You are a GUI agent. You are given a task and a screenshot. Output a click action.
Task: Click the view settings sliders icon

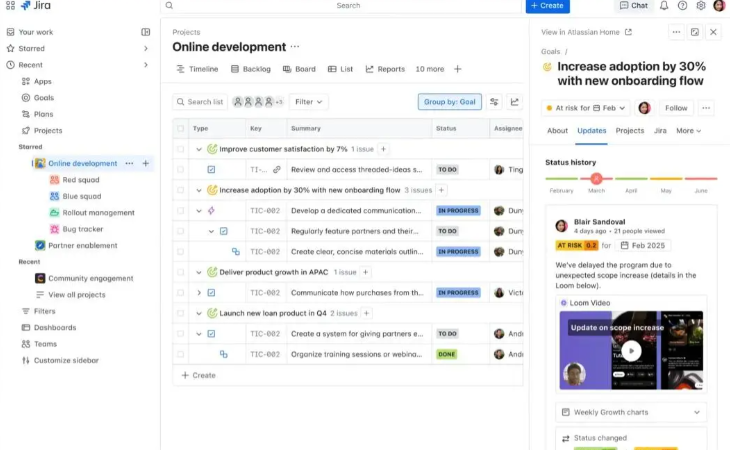[494, 102]
